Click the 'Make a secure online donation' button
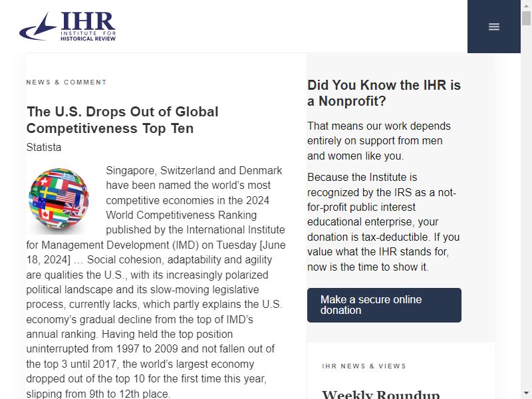 pos(384,305)
